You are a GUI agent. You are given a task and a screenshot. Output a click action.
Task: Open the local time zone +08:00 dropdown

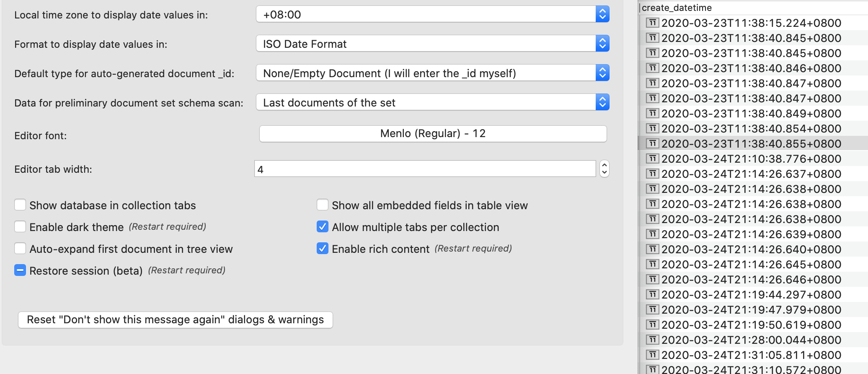(432, 14)
